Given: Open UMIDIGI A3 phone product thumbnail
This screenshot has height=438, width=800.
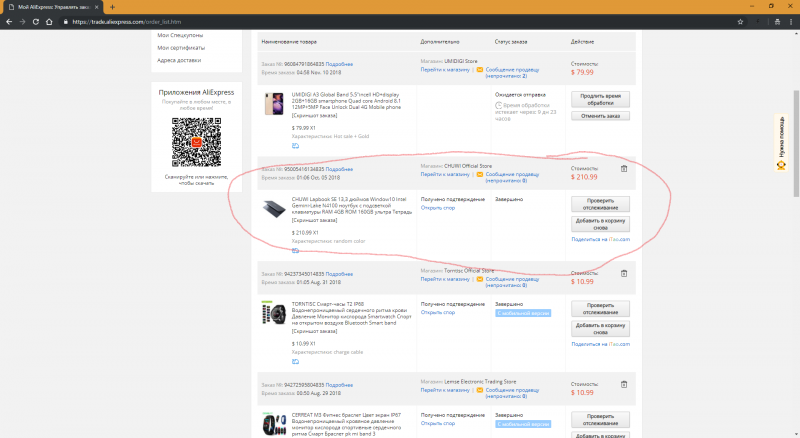Looking at the screenshot, I should pos(274,104).
